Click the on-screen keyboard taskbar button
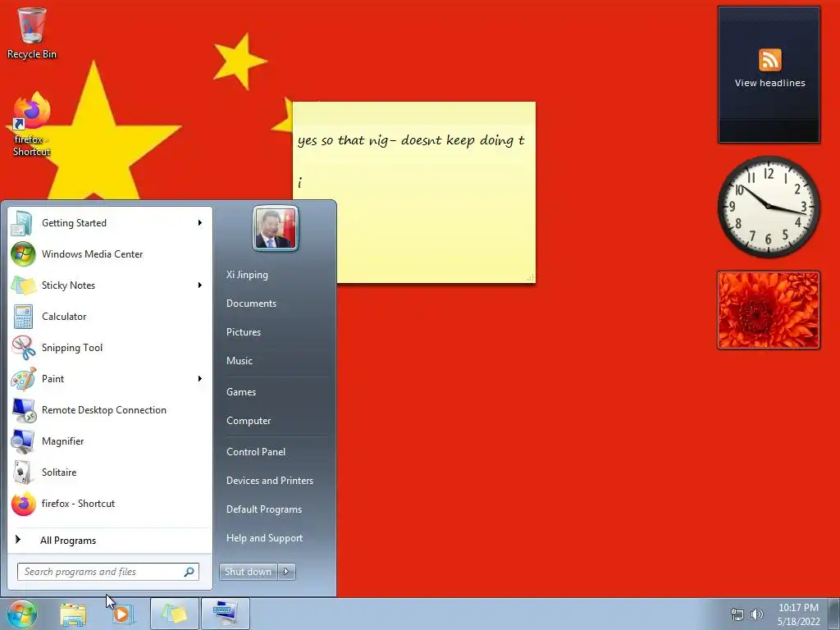840x630 pixels. click(225, 614)
